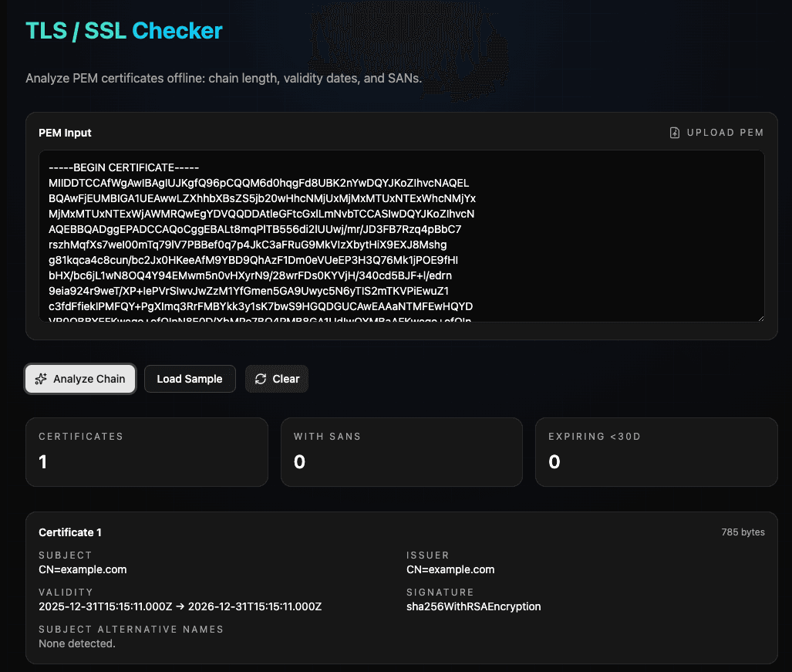
Task: Click the Upload PEM document icon
Action: pyautogui.click(x=675, y=132)
